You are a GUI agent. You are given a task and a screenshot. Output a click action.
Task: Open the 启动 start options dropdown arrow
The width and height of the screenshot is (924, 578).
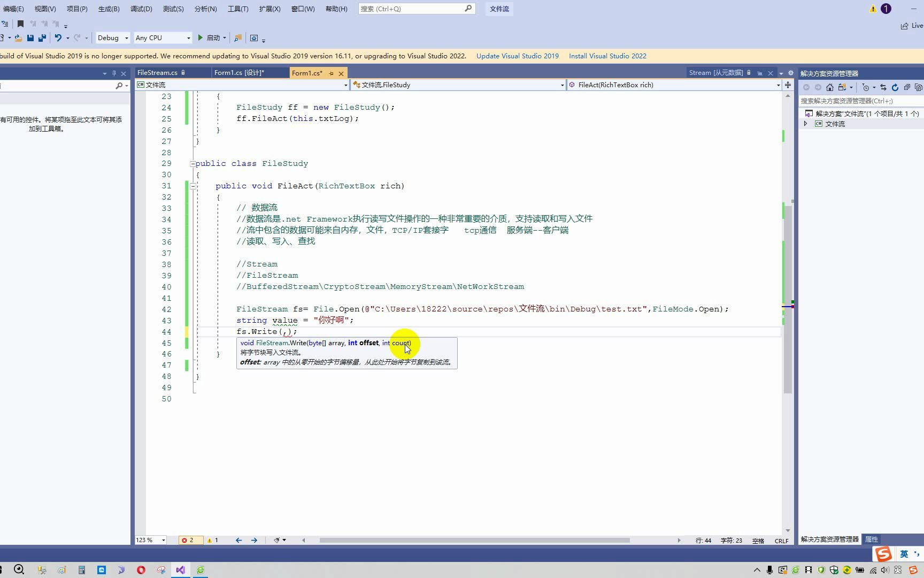click(225, 38)
